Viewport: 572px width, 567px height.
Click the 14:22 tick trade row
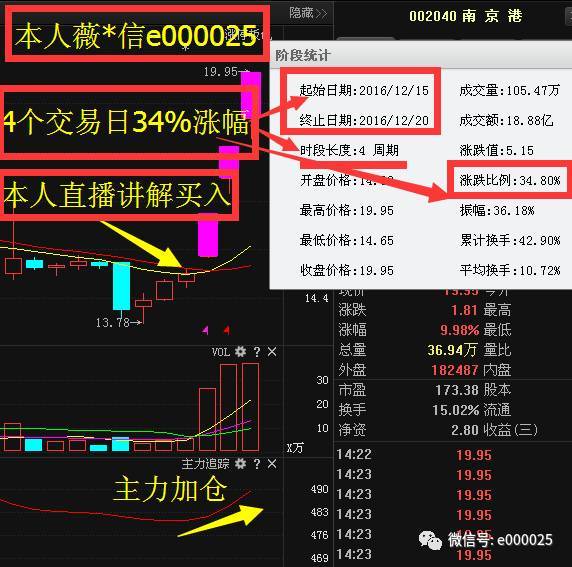[414, 455]
